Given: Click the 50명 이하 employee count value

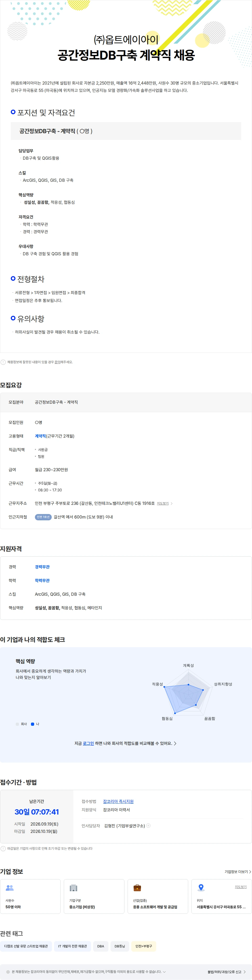Looking at the screenshot, I should 13,907.
